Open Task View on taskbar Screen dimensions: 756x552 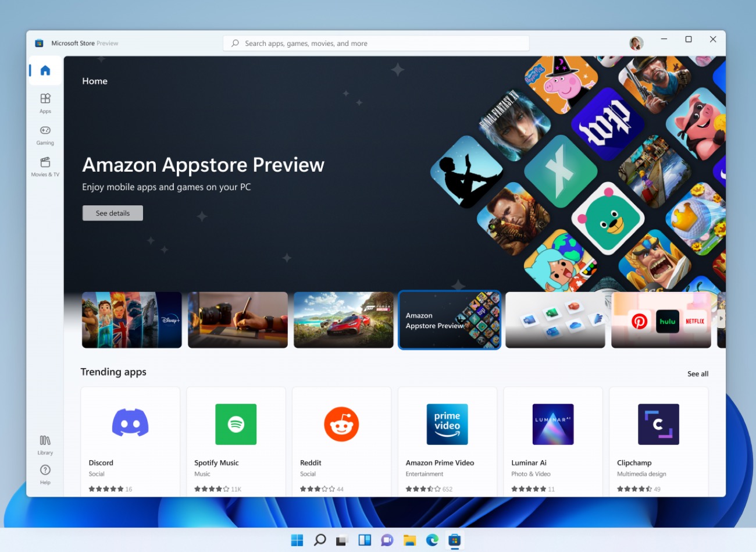click(342, 540)
